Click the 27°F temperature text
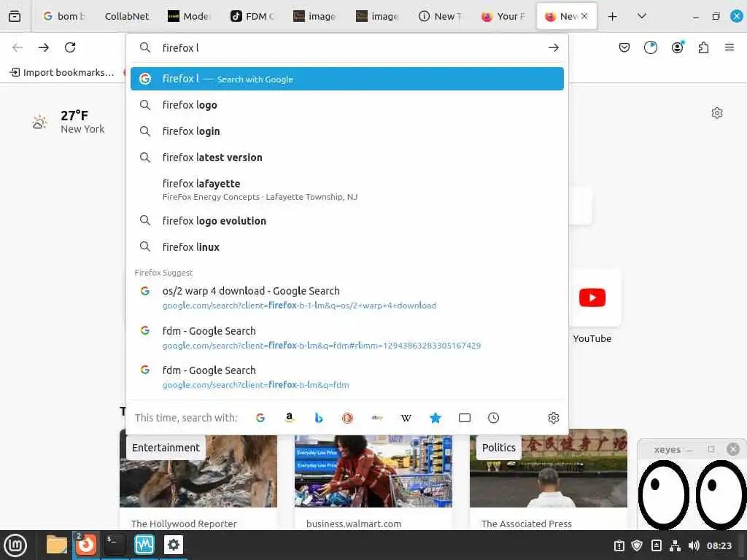Viewport: 747px width, 560px height. point(74,116)
